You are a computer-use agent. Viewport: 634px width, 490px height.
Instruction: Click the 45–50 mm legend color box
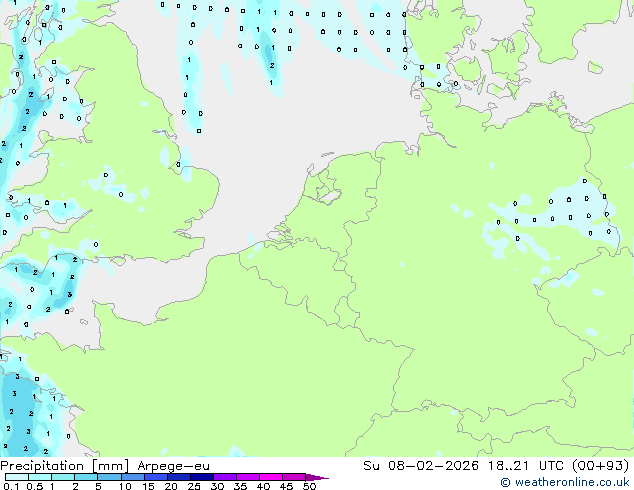[294, 477]
